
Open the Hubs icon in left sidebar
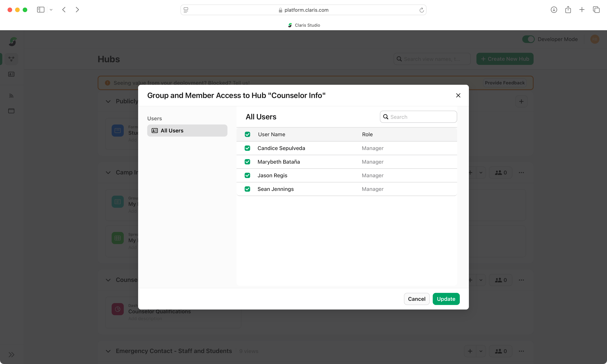coord(11,59)
